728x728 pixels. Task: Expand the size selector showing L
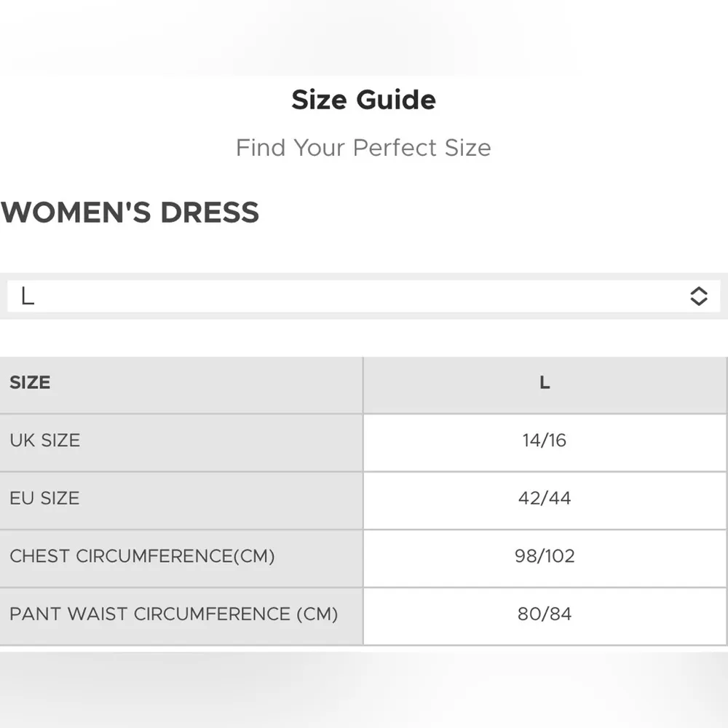pyautogui.click(x=364, y=296)
